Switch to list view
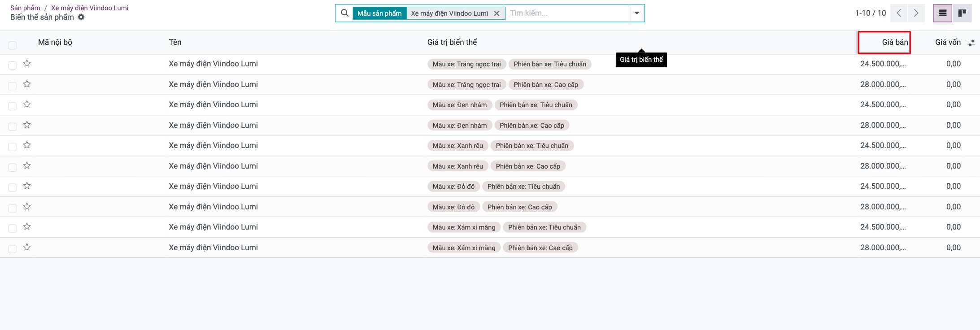 (943, 13)
